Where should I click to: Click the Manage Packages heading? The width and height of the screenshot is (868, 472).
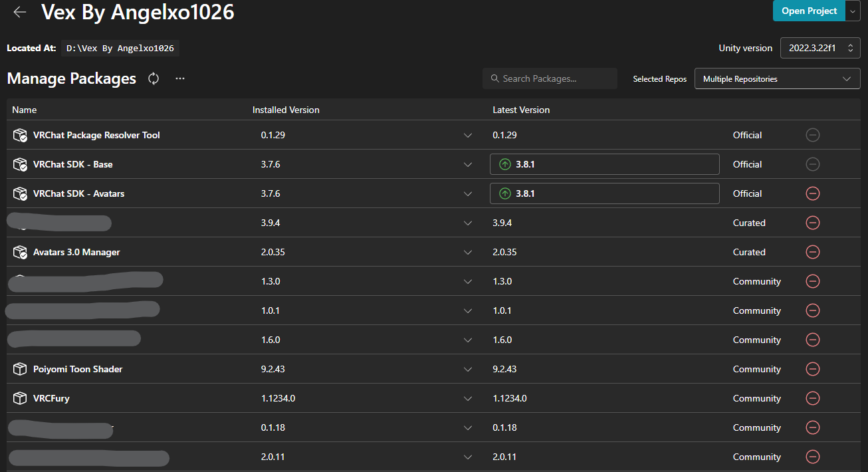click(x=72, y=78)
